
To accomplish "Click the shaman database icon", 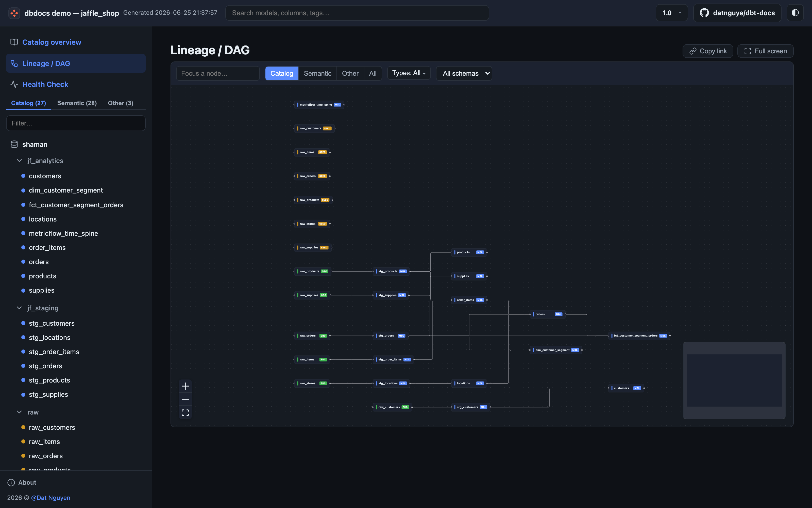I will click(x=14, y=145).
